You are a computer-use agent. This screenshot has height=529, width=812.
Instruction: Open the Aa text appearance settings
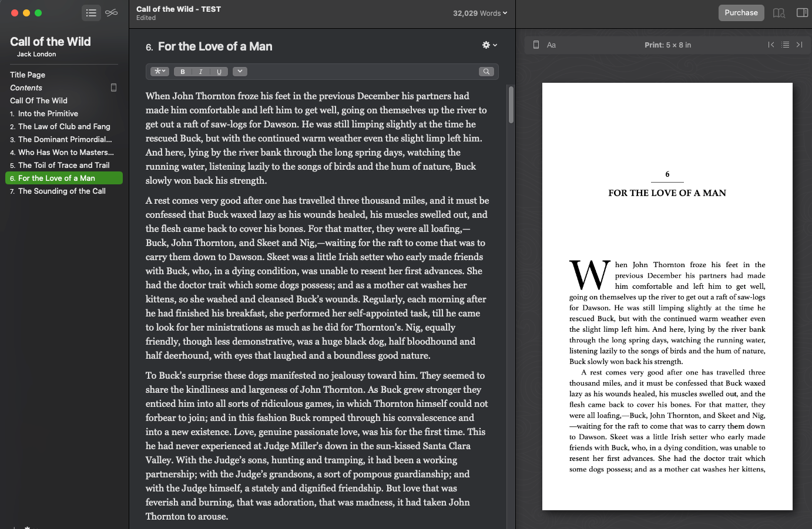click(552, 45)
